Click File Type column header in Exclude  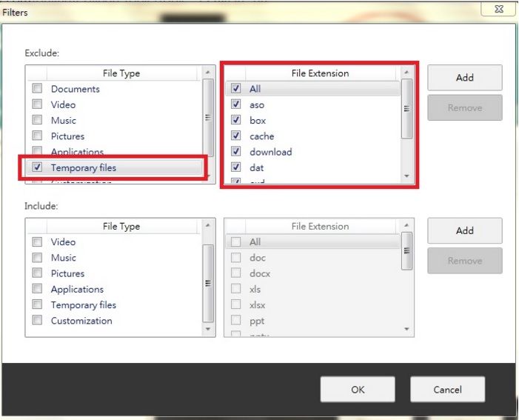[x=121, y=73]
